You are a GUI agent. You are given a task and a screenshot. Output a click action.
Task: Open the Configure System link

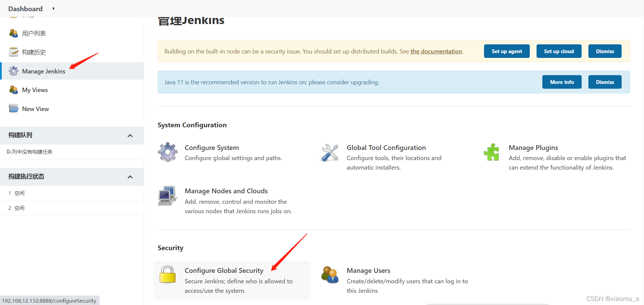(x=212, y=148)
